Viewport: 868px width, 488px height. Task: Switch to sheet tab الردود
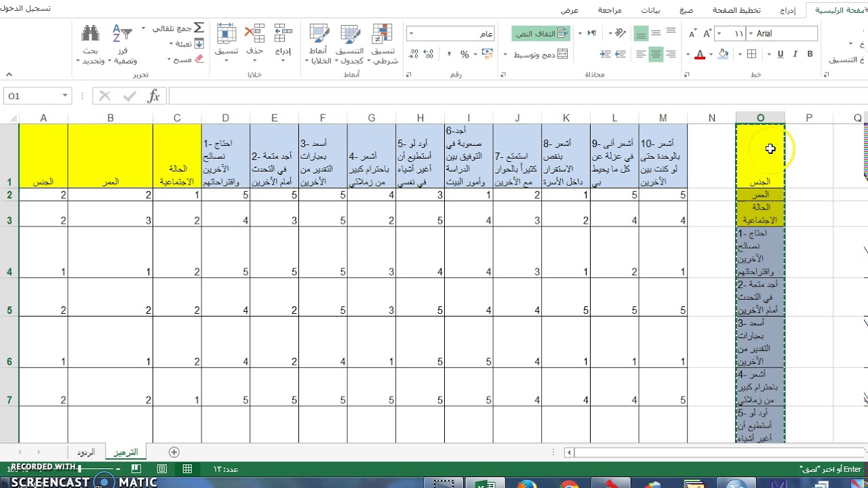point(86,452)
